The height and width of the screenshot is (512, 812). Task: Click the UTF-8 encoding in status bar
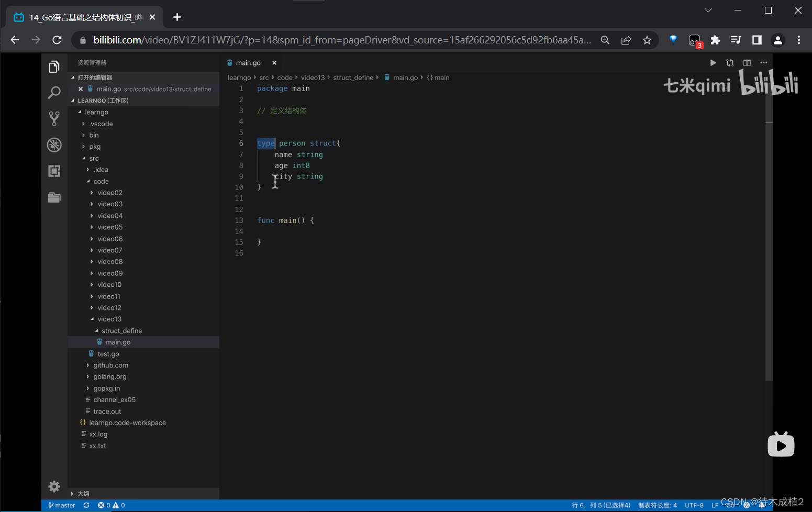click(x=694, y=505)
